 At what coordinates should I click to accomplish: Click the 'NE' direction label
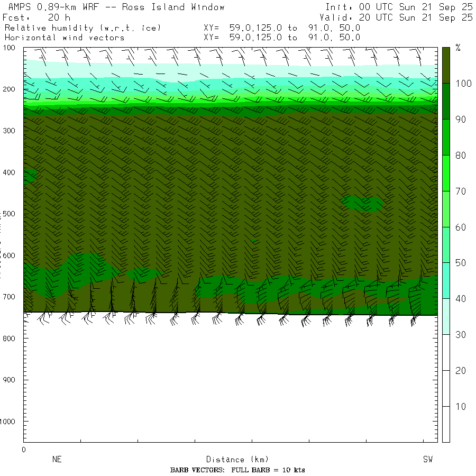click(x=57, y=459)
